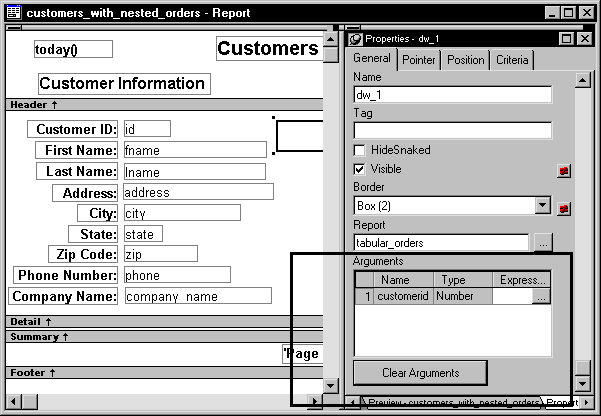Expand the Border dropdown list
Screen dimensions: 601x416
543,206
